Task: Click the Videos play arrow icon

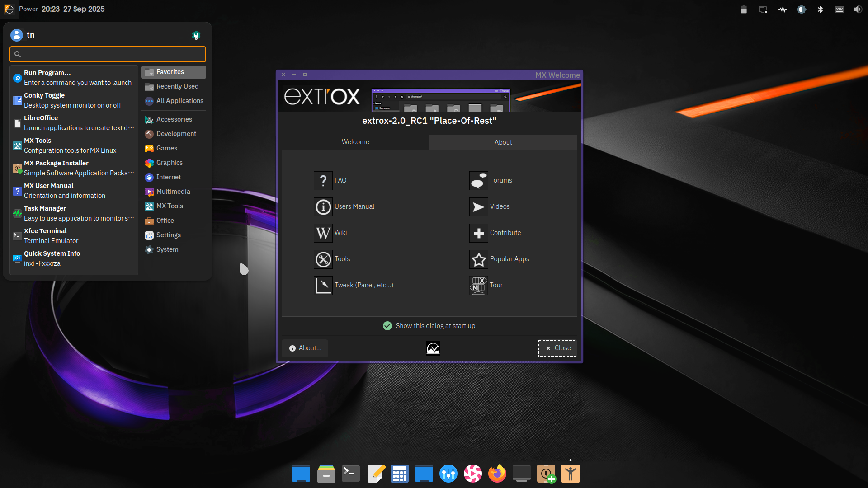Action: point(478,206)
